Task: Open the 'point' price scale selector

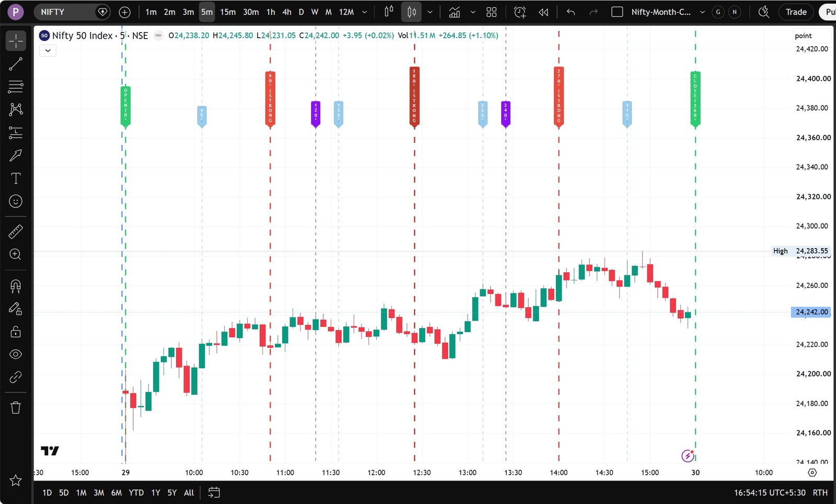Action: (x=812, y=36)
